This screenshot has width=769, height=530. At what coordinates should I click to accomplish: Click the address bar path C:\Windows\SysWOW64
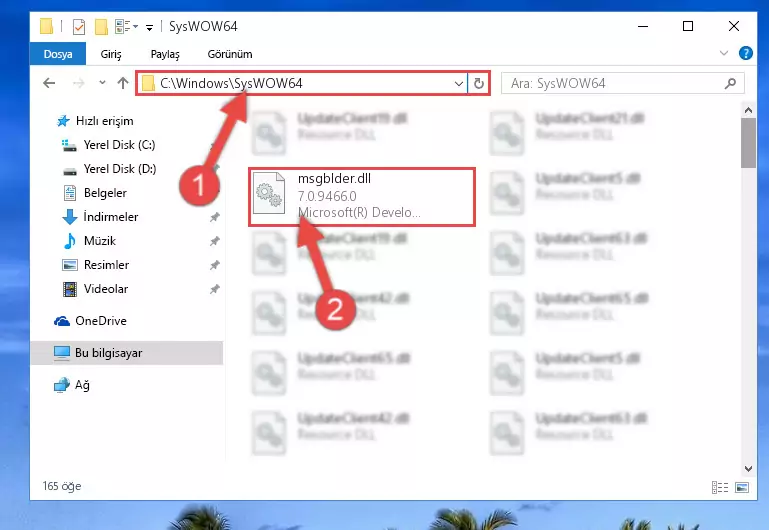[x=231, y=83]
